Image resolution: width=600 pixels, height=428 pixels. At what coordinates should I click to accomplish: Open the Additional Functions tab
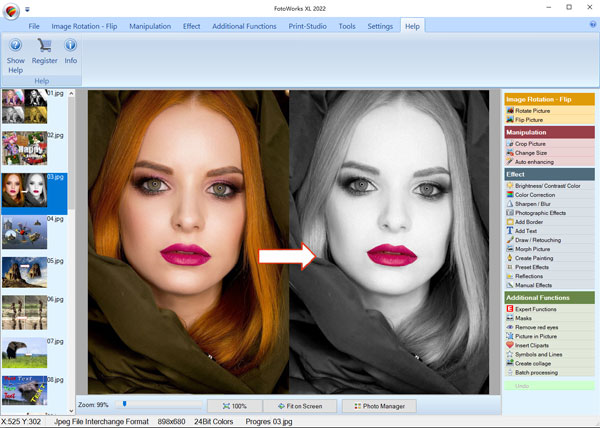tap(244, 26)
